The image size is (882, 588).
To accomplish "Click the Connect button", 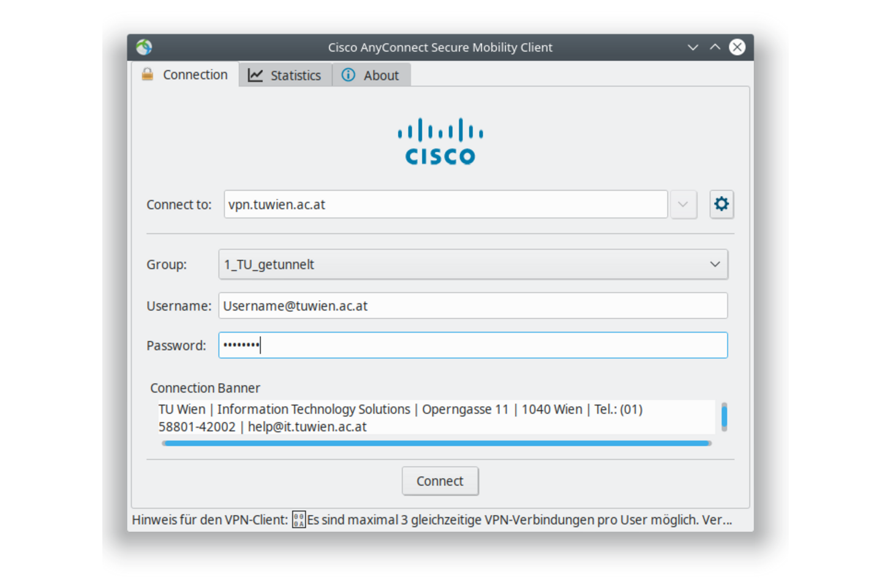I will point(440,481).
